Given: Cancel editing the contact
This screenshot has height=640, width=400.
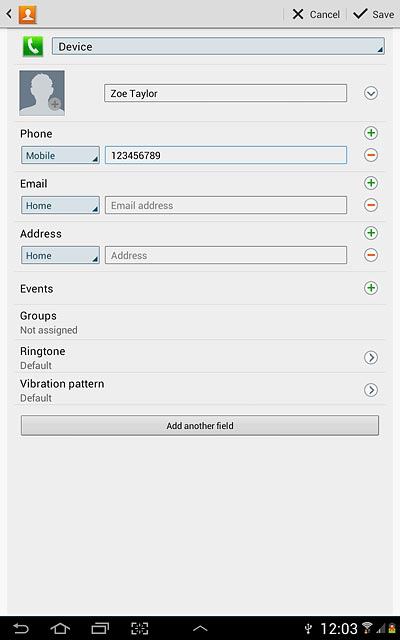Looking at the screenshot, I should [x=316, y=14].
